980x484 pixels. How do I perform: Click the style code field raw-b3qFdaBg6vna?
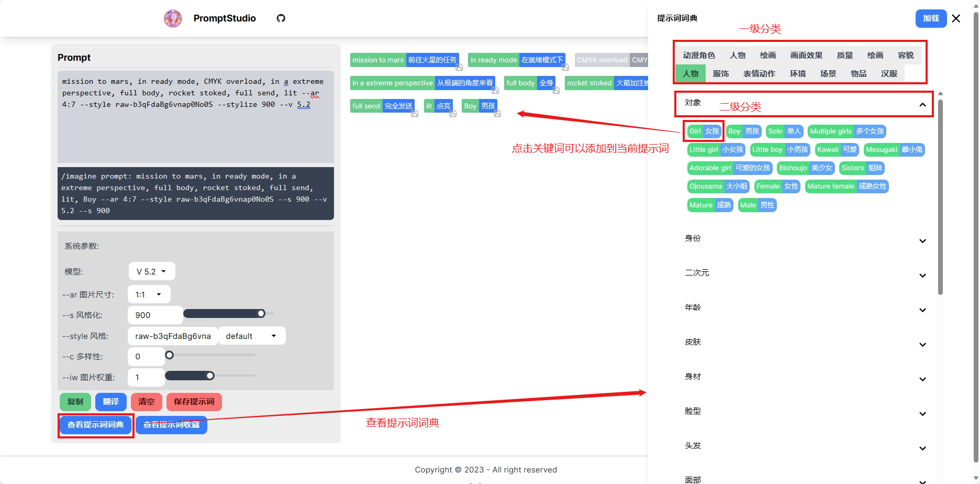173,336
